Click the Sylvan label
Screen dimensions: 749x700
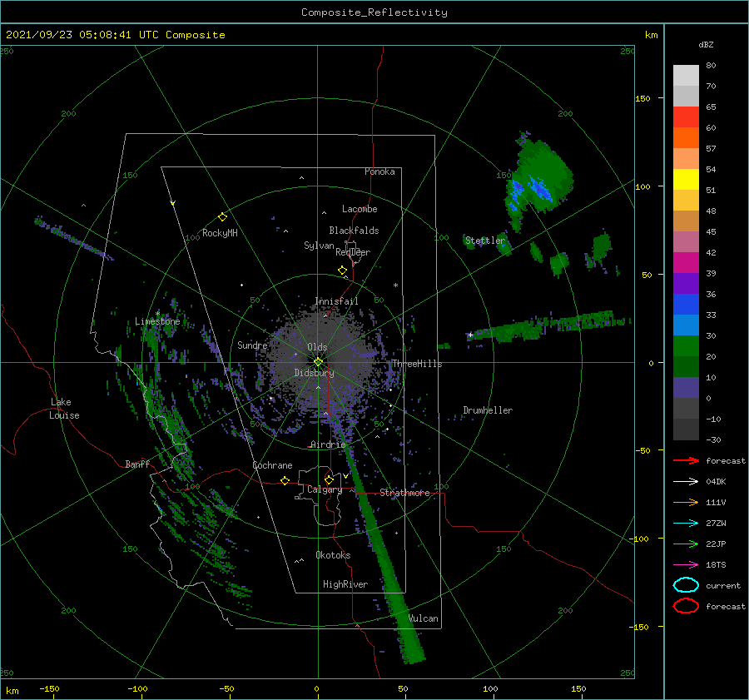319,246
